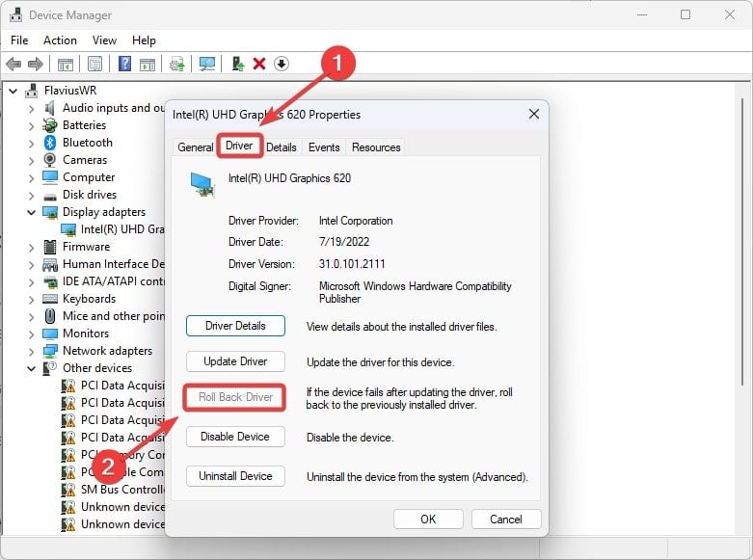Expand the Monitors node
The width and height of the screenshot is (753, 560).
coord(31,334)
